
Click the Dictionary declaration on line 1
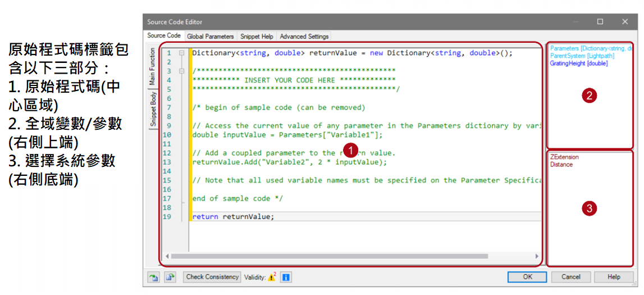coord(353,53)
